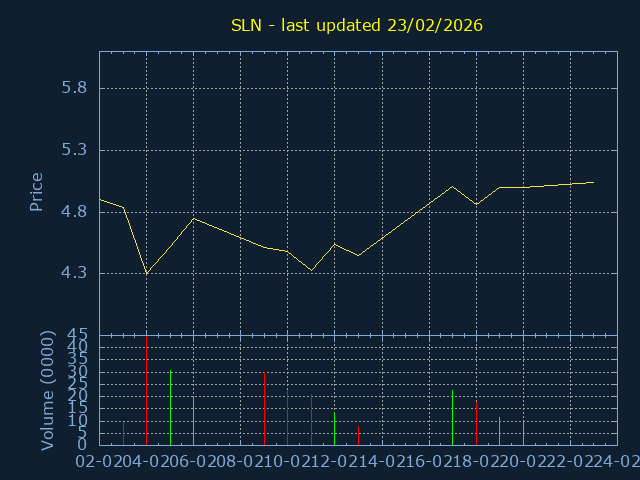The width and height of the screenshot is (640, 480).
Task: Click the red volume bar reaching 30
Action: (x=264, y=408)
